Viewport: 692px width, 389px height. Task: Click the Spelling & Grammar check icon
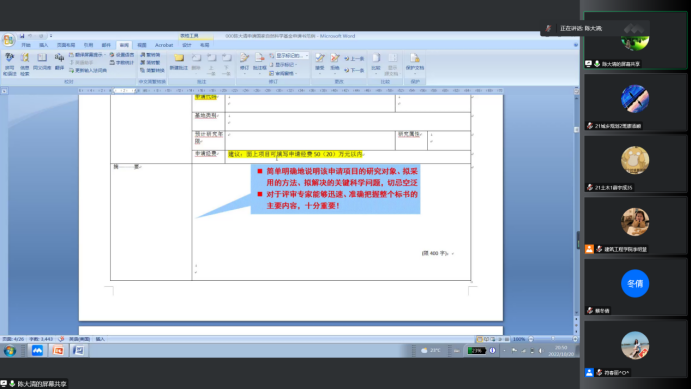coord(9,63)
